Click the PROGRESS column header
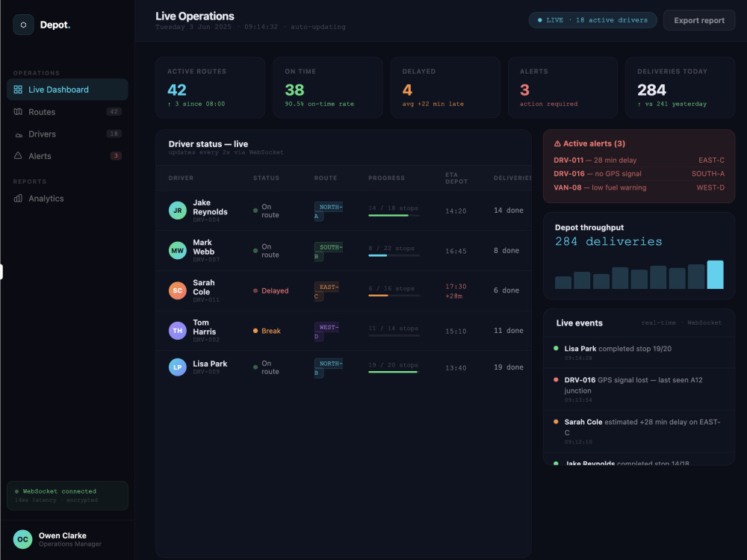Screen dimensions: 747x560 pos(386,178)
